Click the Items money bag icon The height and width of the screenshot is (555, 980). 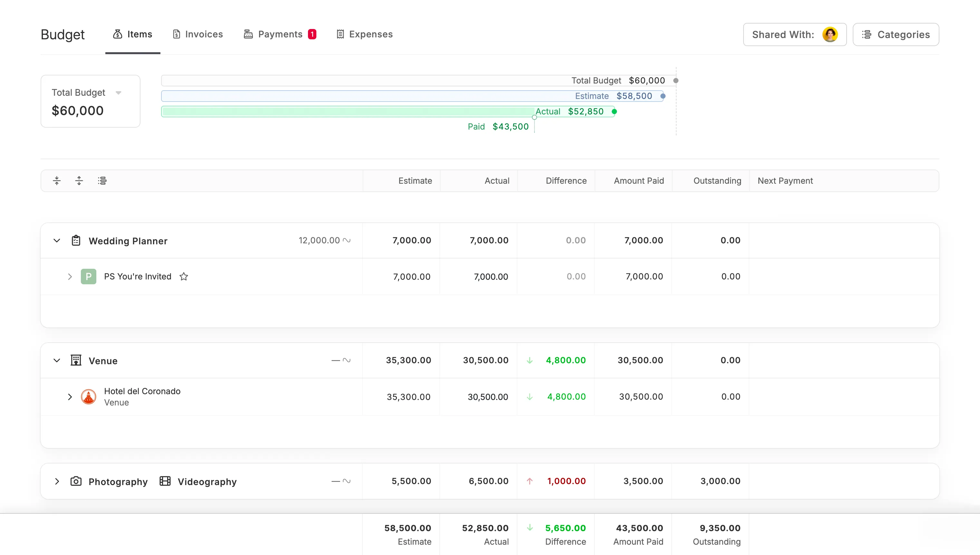pos(118,34)
